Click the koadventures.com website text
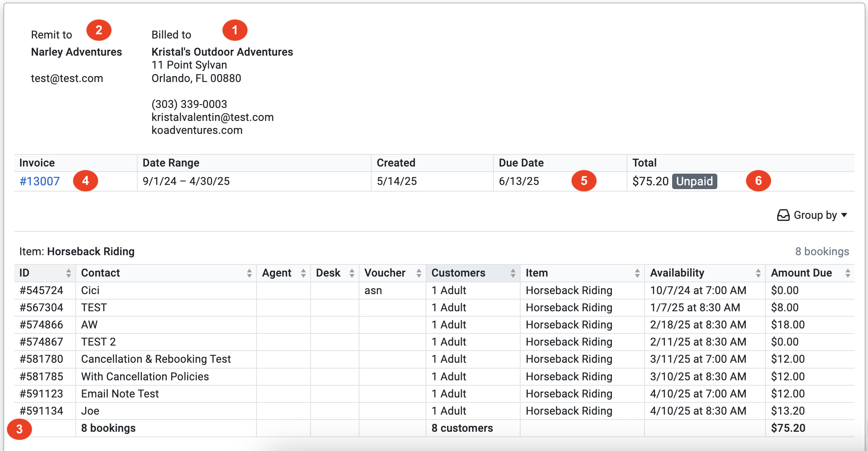 [197, 130]
